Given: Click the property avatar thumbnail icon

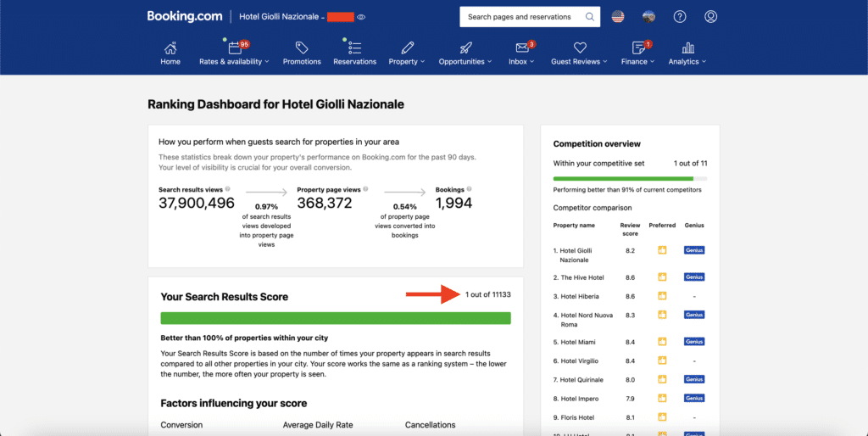Looking at the screenshot, I should pyautogui.click(x=648, y=17).
